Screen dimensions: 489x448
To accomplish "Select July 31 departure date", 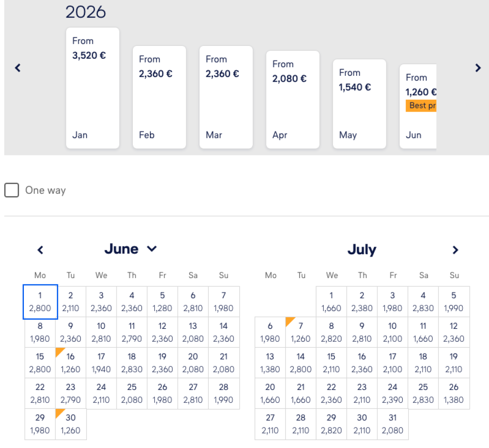I will 393,424.
